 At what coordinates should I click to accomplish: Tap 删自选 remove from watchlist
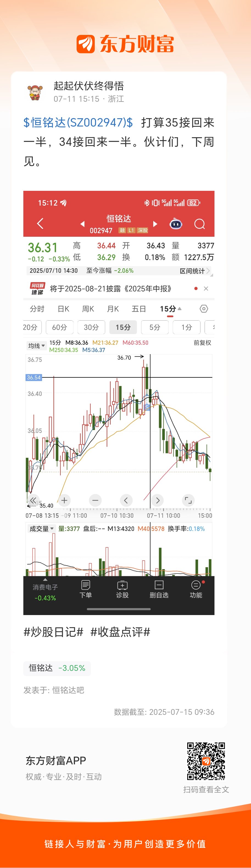159,589
